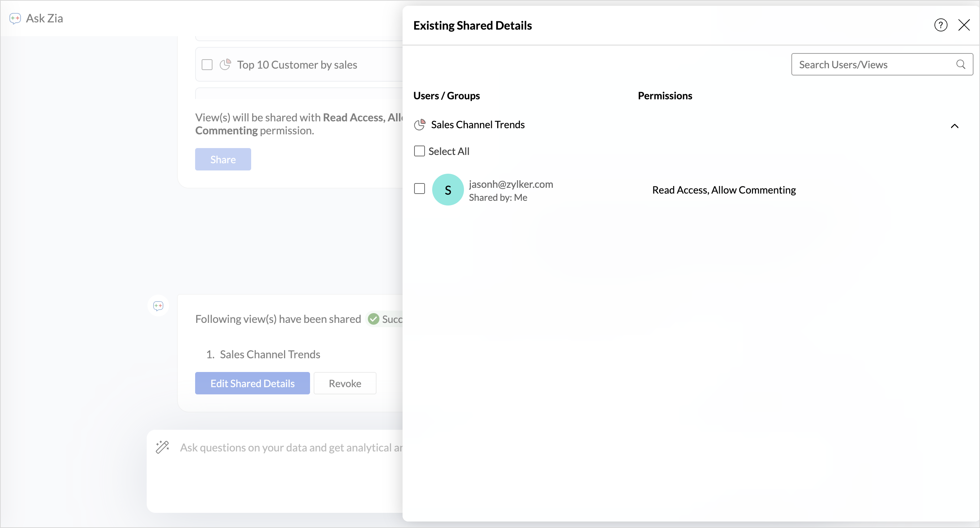The width and height of the screenshot is (980, 528).
Task: Click the Edit Shared Details button
Action: tap(252, 383)
